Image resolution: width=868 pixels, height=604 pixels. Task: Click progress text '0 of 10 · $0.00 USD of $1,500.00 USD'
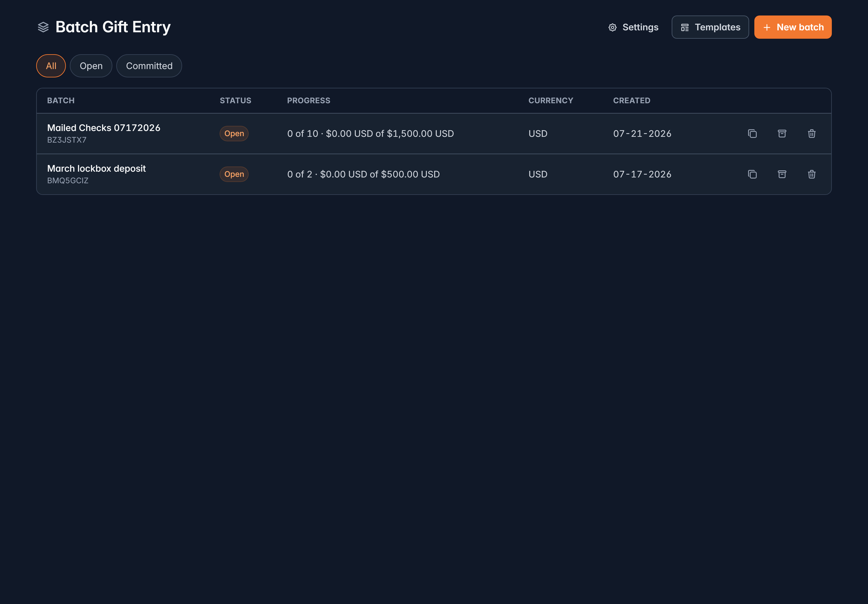pyautogui.click(x=370, y=134)
